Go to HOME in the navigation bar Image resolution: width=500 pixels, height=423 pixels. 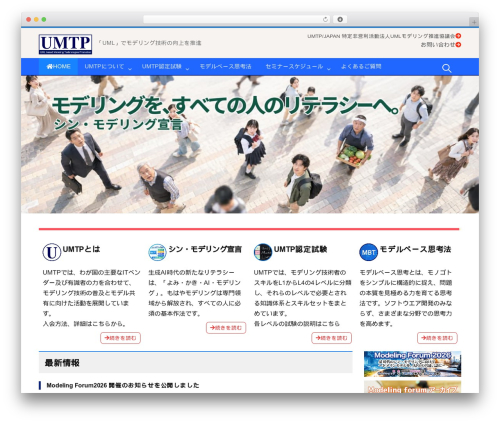[x=59, y=67]
